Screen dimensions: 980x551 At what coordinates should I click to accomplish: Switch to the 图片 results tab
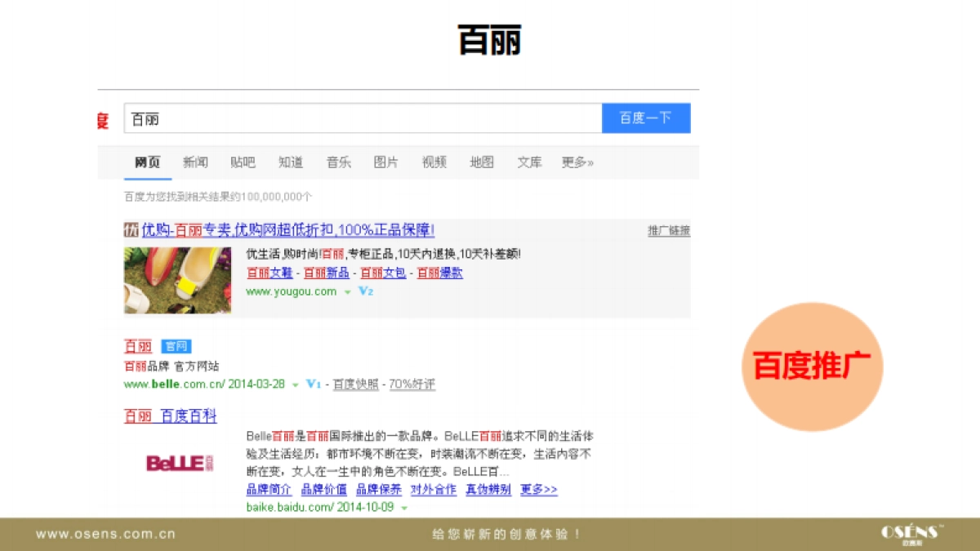[x=385, y=162]
